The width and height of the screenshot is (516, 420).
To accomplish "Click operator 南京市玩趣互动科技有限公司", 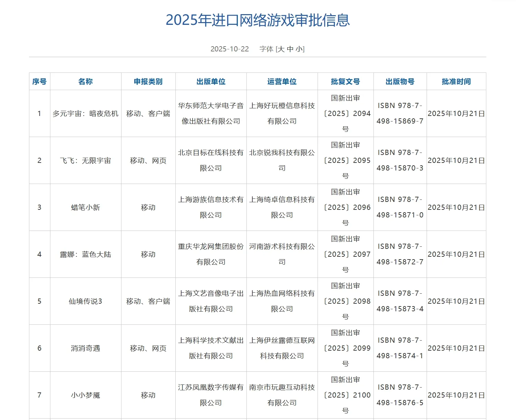I will pyautogui.click(x=282, y=395).
